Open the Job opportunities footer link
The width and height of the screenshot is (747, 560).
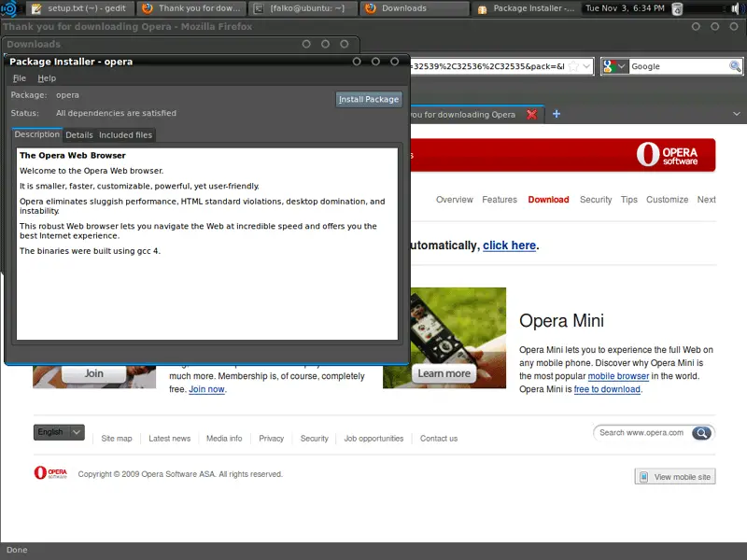[x=373, y=439]
